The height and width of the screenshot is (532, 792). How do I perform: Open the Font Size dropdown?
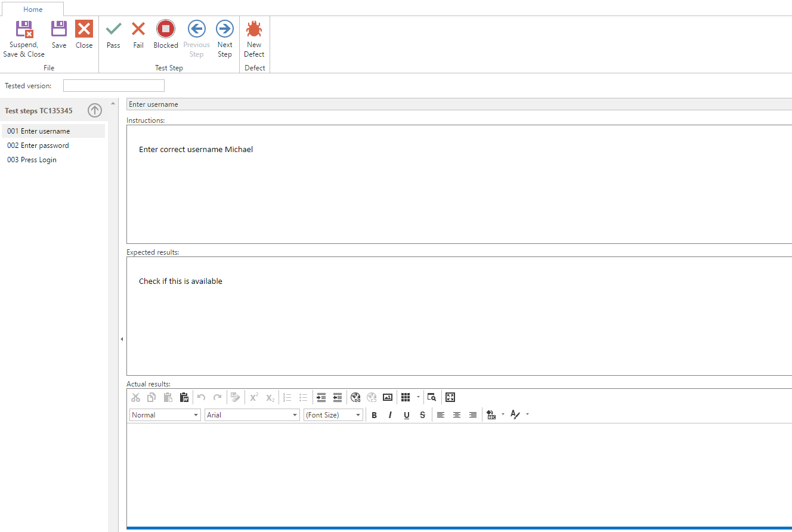coord(333,415)
